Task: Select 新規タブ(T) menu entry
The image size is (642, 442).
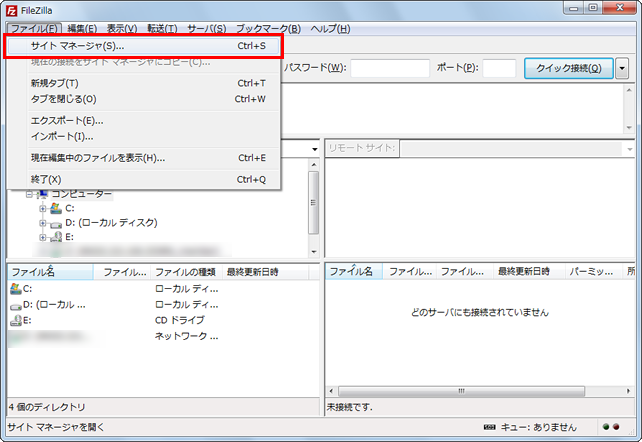Action: pyautogui.click(x=143, y=83)
